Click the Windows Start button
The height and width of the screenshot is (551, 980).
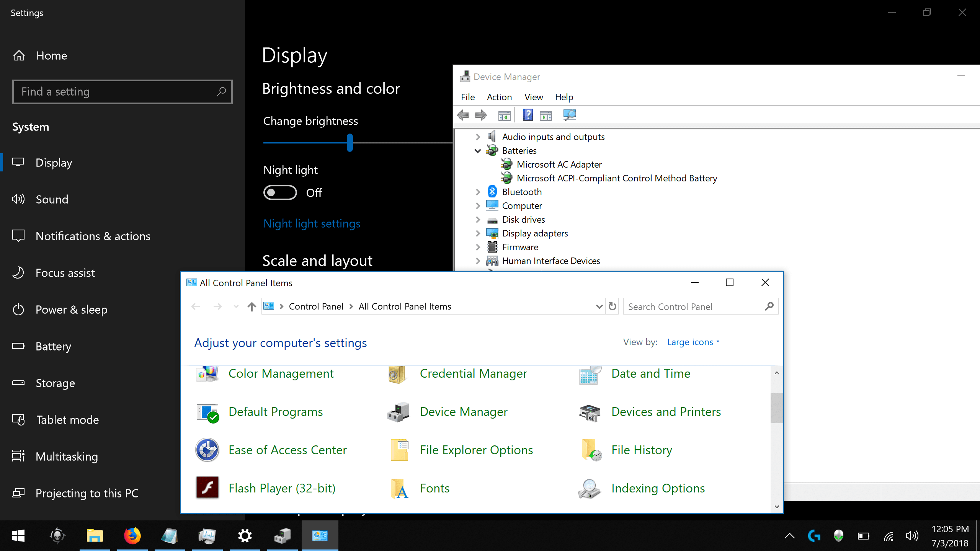pyautogui.click(x=18, y=536)
